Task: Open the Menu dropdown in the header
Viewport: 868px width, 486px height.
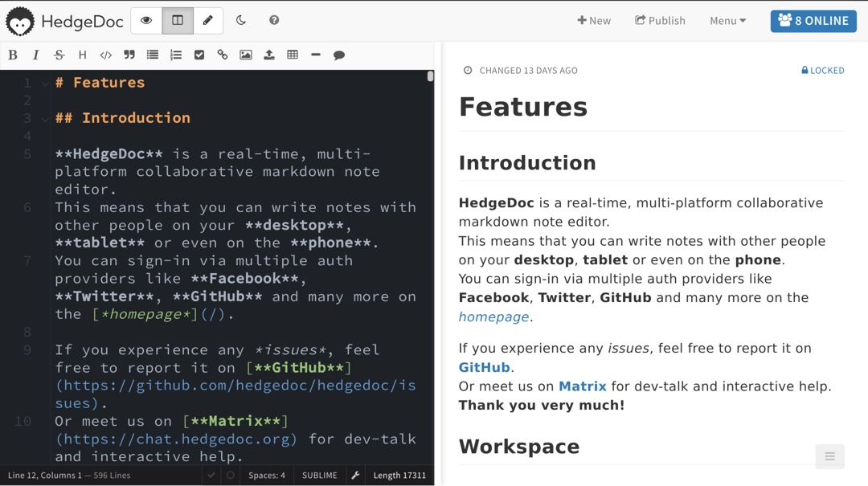Action: (727, 20)
